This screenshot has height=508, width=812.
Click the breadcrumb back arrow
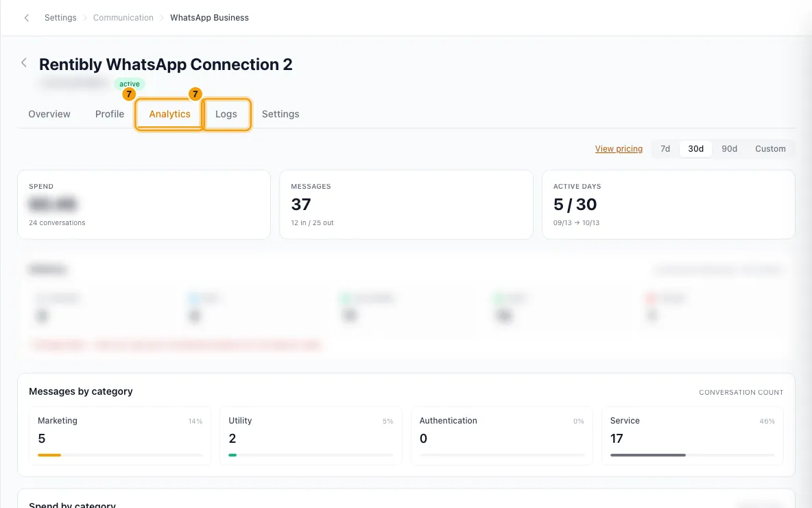(27, 18)
